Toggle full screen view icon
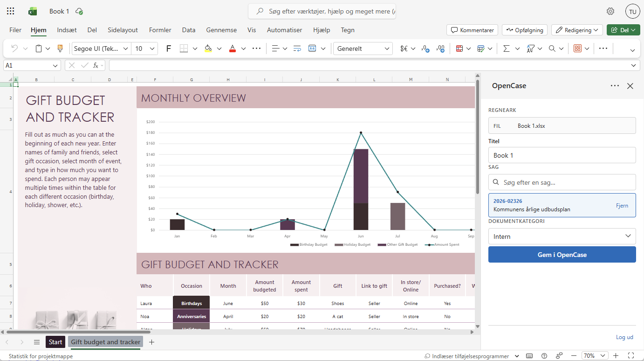644x361 pixels. click(631, 355)
